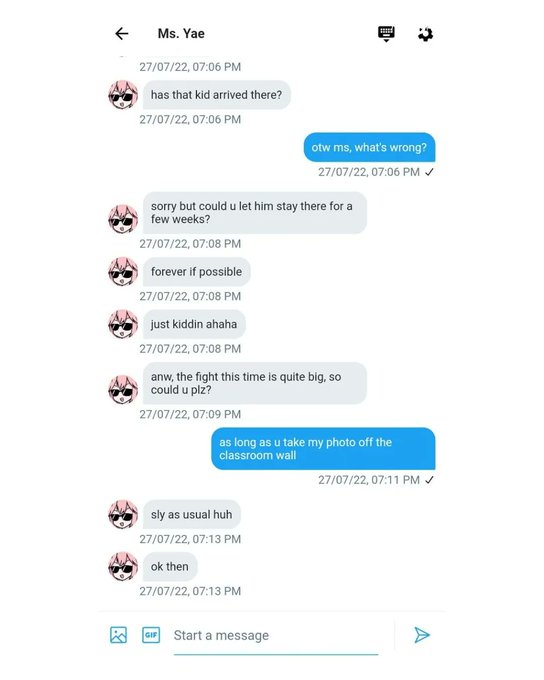This screenshot has height=680, width=544.
Task: Attach a photo with the image icon
Action: [118, 635]
